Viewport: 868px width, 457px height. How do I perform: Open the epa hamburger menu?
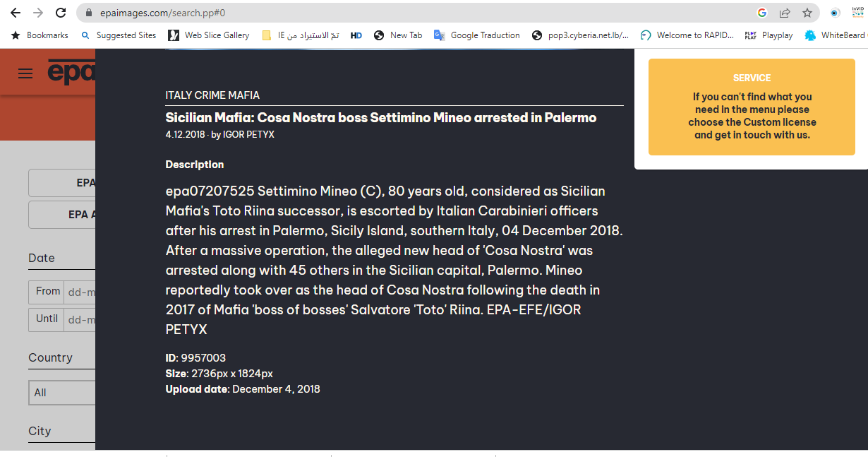(25, 73)
